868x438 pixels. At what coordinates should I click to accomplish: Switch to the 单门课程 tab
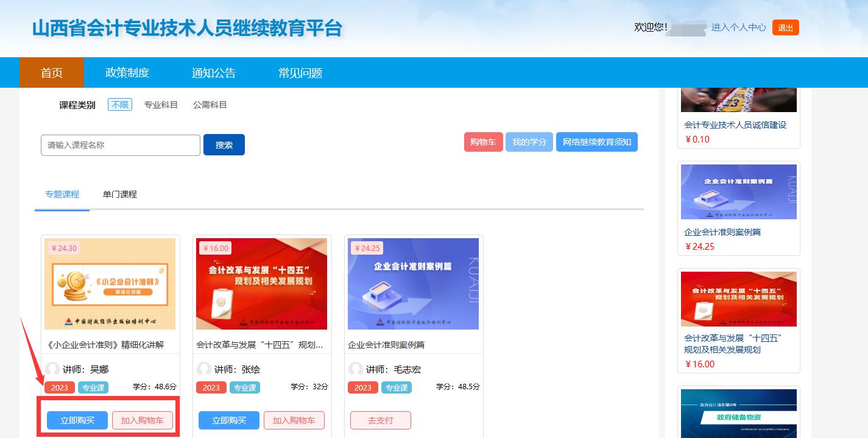tap(120, 194)
